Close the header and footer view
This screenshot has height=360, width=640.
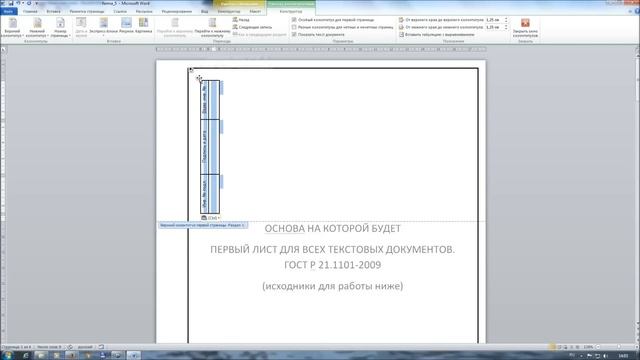coord(525,28)
